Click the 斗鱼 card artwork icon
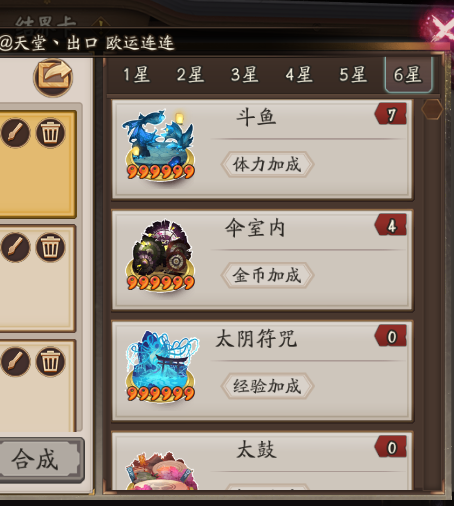The width and height of the screenshot is (454, 506). click(x=160, y=144)
